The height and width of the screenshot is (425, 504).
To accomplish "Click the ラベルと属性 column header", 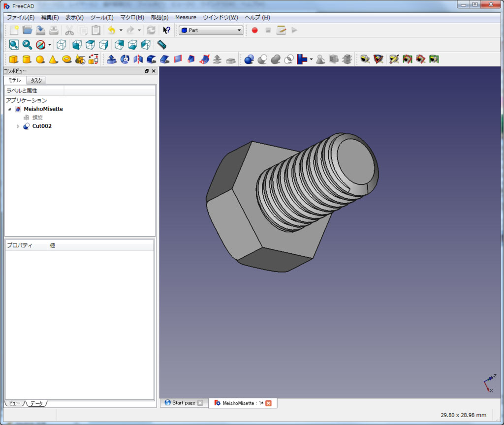I will [x=34, y=91].
